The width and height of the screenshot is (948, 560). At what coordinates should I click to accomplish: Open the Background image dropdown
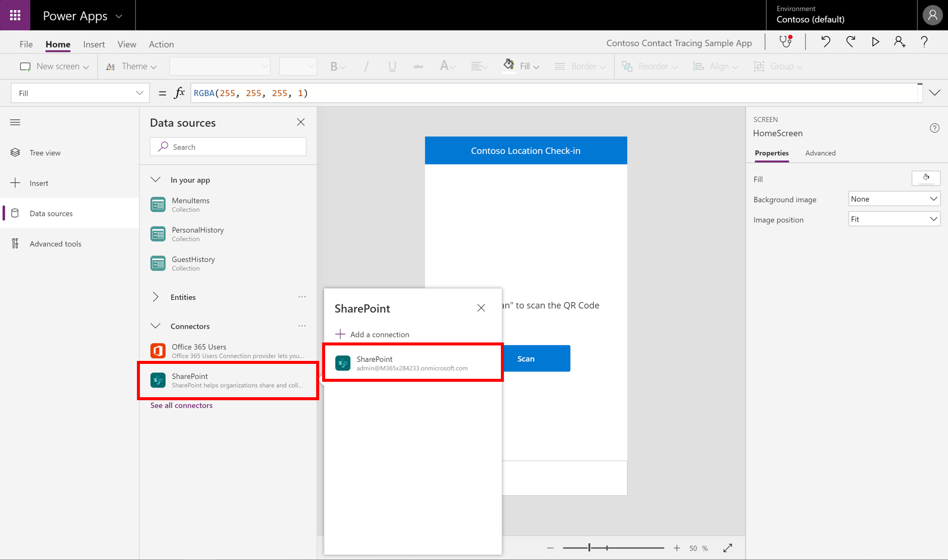click(894, 199)
